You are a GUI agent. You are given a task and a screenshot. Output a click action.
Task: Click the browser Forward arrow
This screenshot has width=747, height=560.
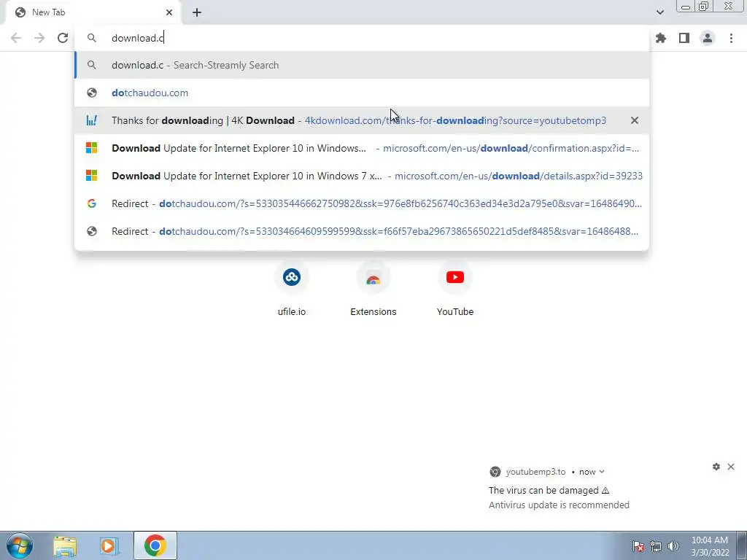coord(39,38)
